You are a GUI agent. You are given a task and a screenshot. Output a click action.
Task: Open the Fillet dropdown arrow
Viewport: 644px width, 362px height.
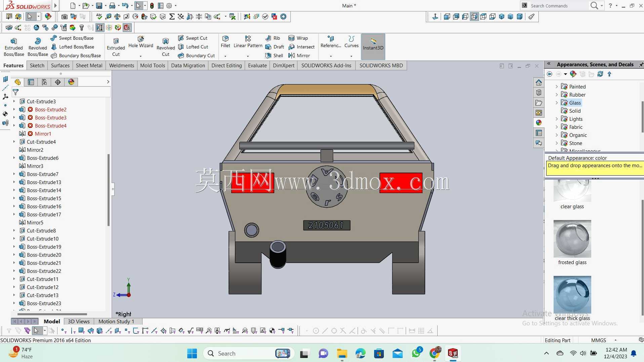pos(225,56)
